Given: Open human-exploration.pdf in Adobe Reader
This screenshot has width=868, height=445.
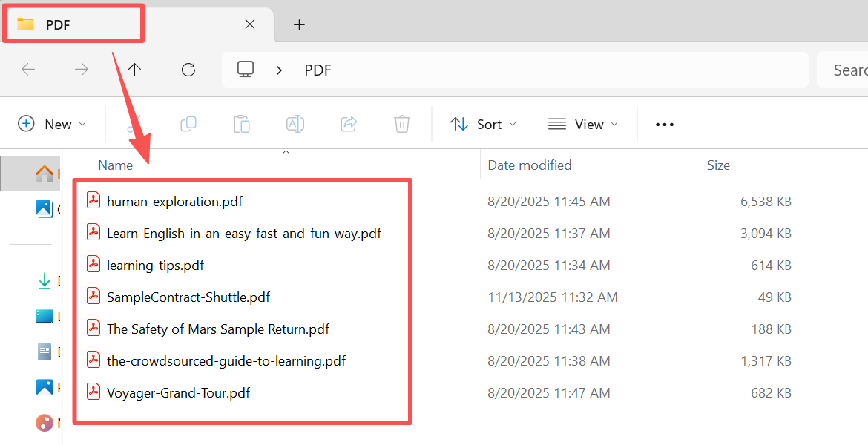Looking at the screenshot, I should (x=174, y=200).
